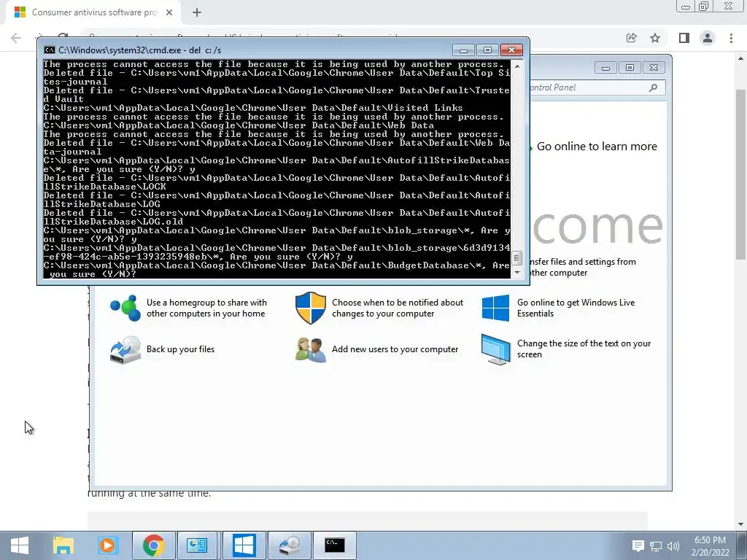Open Transfer files and settings link
The height and width of the screenshot is (560, 747).
583,267
